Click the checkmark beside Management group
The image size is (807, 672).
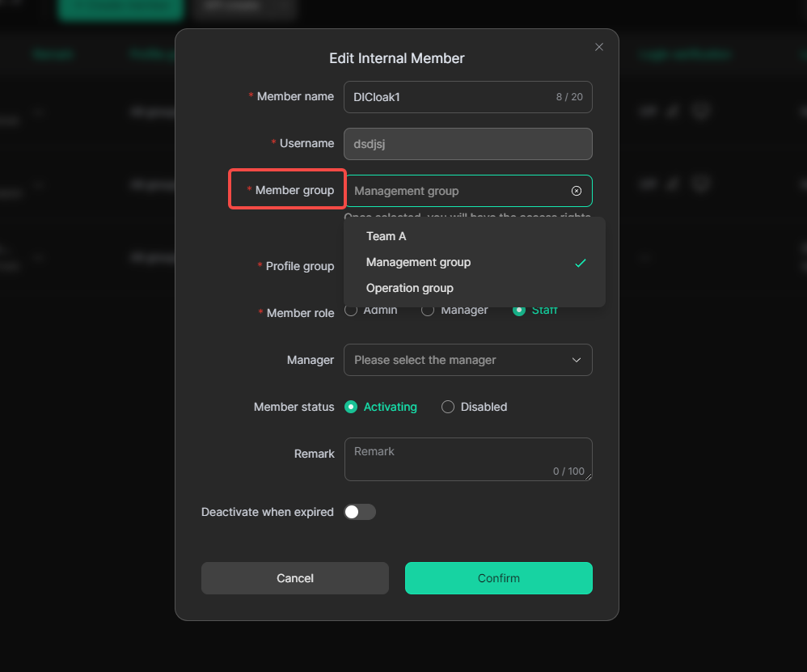580,263
